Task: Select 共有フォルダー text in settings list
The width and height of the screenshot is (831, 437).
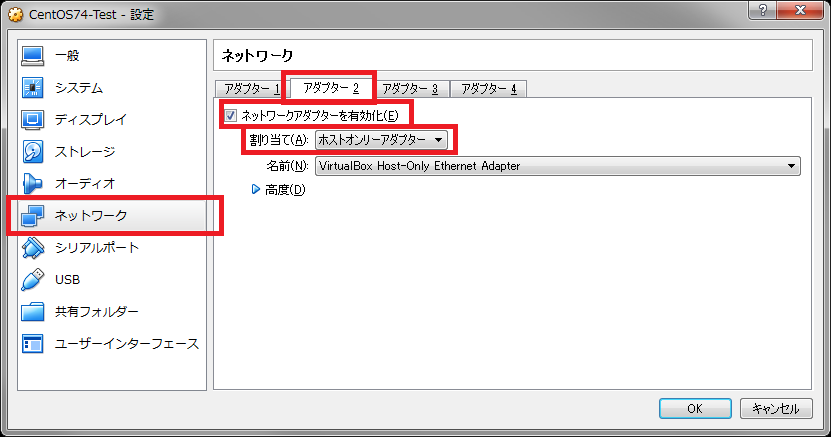Action: point(97,312)
